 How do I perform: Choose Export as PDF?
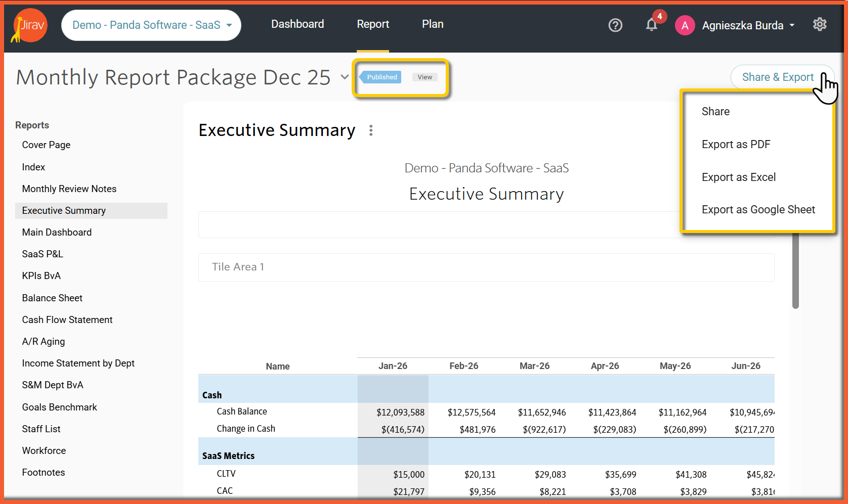click(736, 145)
